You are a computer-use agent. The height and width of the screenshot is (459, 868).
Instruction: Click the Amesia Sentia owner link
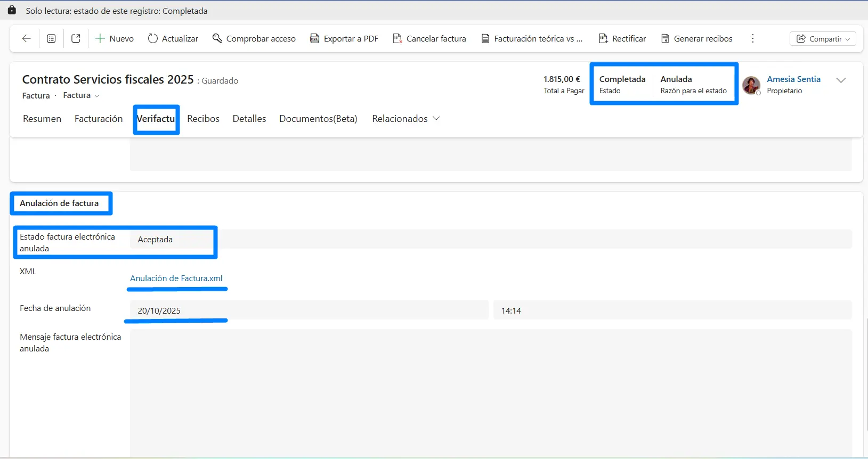tap(793, 79)
